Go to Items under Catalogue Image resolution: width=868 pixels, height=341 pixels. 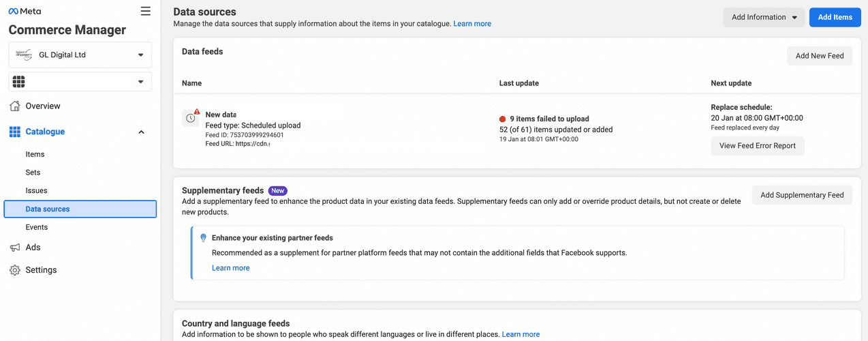coord(35,154)
